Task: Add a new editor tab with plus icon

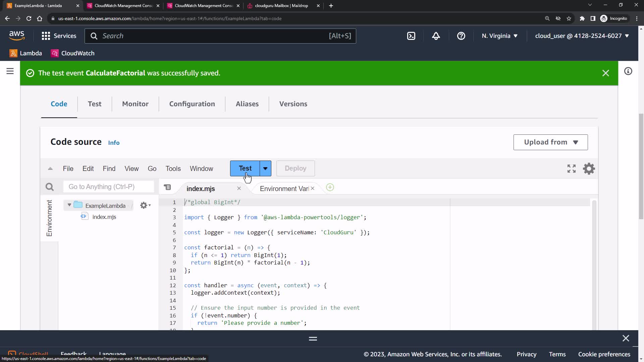Action: 330,188
